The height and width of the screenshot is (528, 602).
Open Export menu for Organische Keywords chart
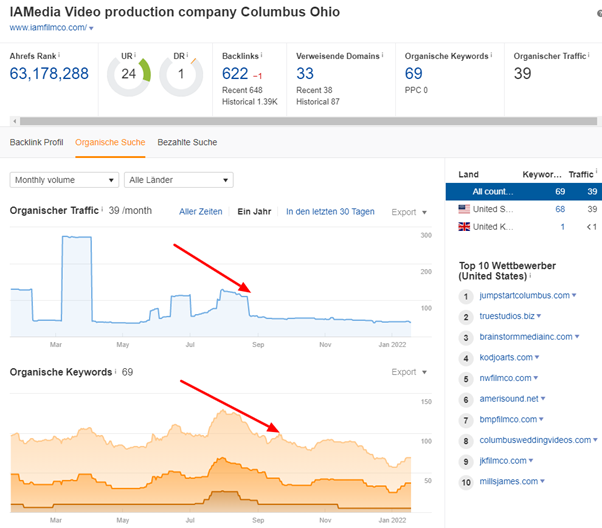(409, 372)
